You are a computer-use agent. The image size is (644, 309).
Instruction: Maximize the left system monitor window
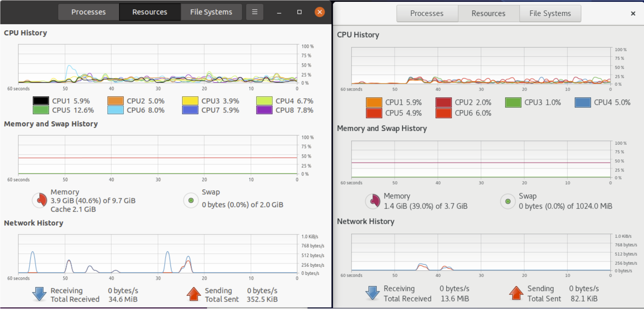point(299,12)
